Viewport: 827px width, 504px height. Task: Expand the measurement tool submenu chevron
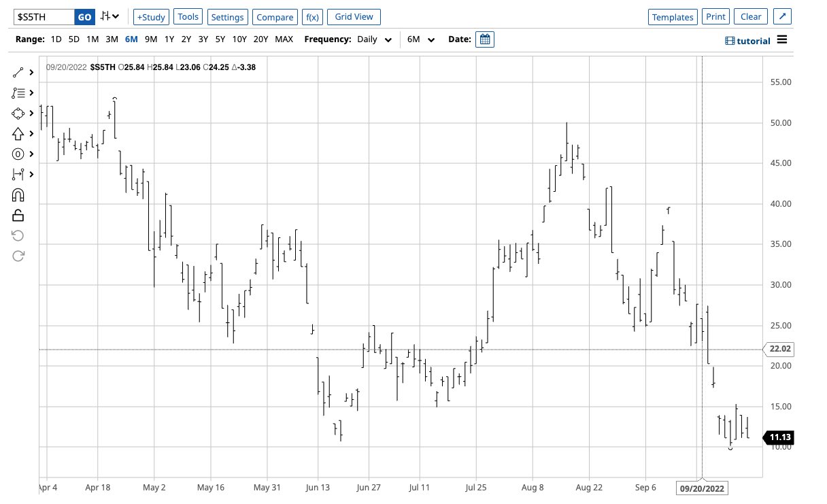(31, 175)
